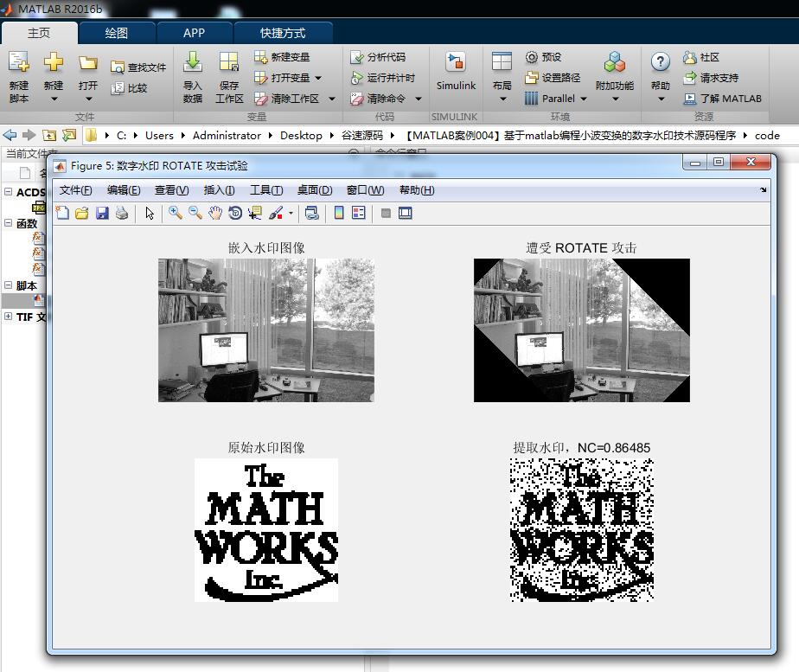
Task: Switch to the 快捷方式 (Shortcuts) tab
Action: [x=283, y=33]
